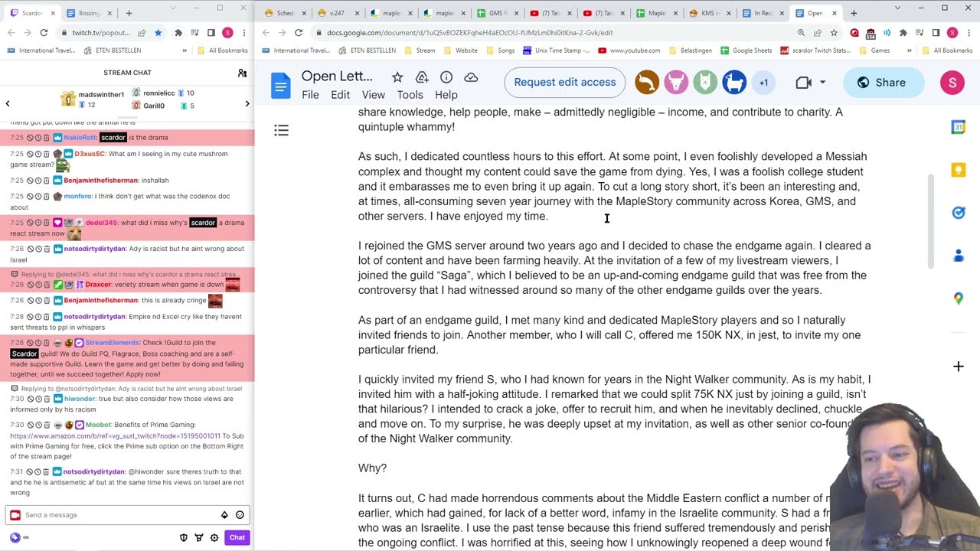Expand hidden bookmarks in the Twitch window
Viewport: 980px width, 551px height.
[x=185, y=51]
